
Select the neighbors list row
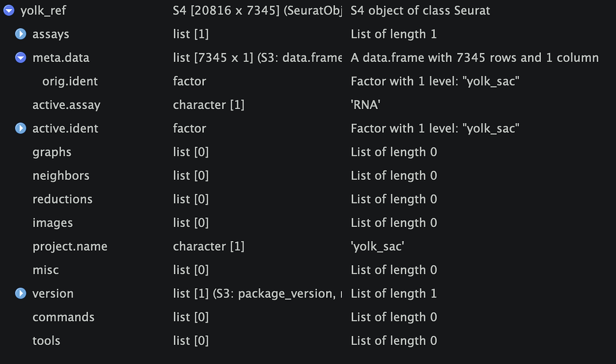coord(308,176)
